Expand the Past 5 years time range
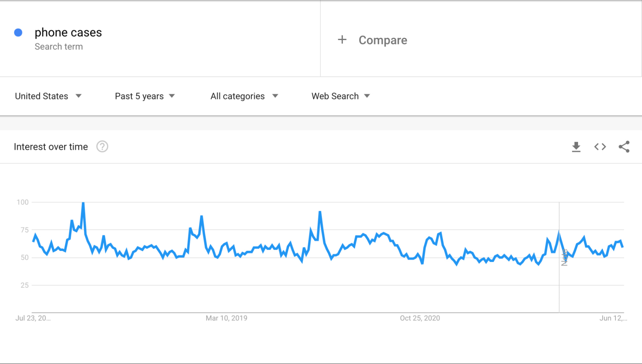The height and width of the screenshot is (364, 642). point(145,96)
